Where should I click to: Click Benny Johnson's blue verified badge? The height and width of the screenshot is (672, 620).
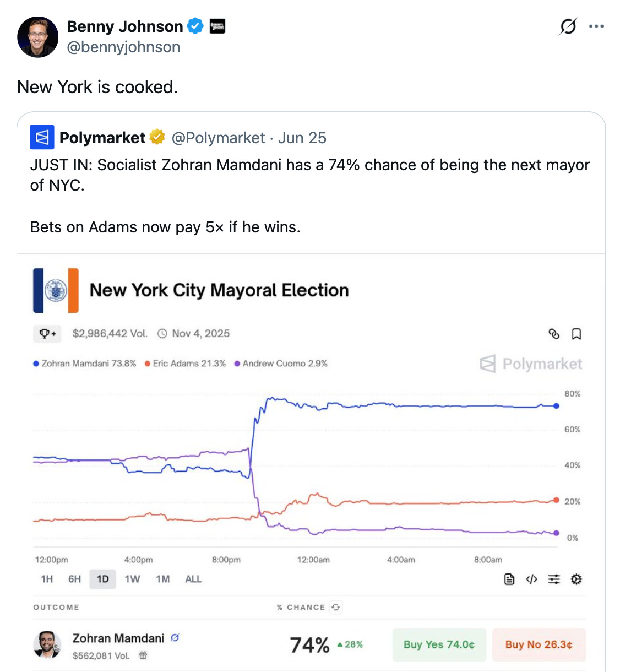[x=195, y=26]
